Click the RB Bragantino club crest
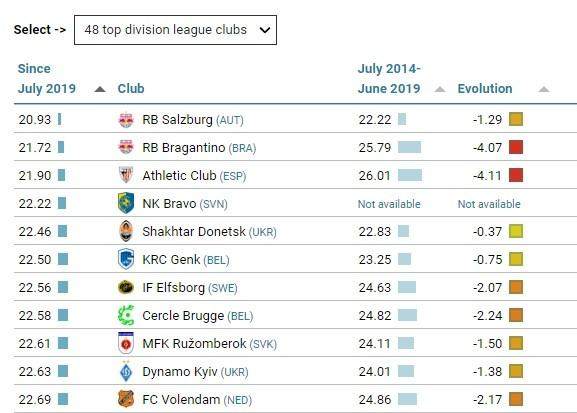The height and width of the screenshot is (413, 577). (x=126, y=147)
